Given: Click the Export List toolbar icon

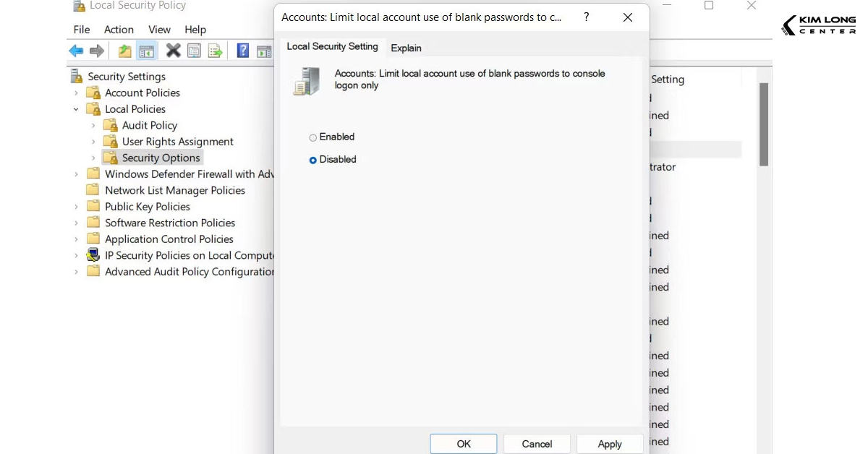Looking at the screenshot, I should tap(216, 51).
